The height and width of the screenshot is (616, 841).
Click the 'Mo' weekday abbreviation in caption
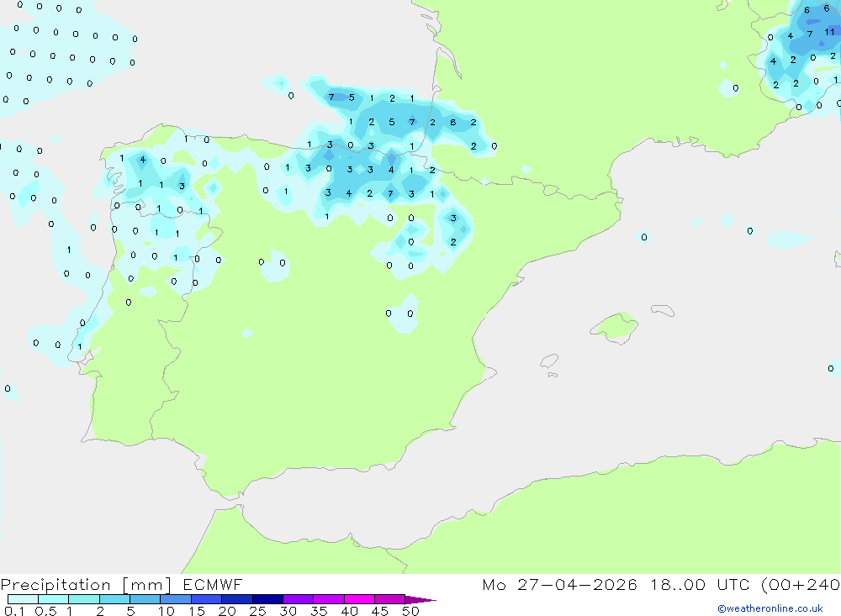coord(494,584)
